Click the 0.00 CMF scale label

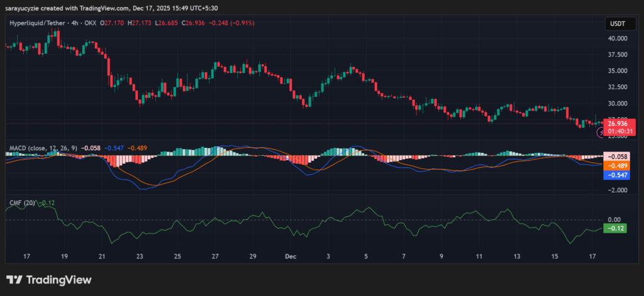pyautogui.click(x=613, y=220)
